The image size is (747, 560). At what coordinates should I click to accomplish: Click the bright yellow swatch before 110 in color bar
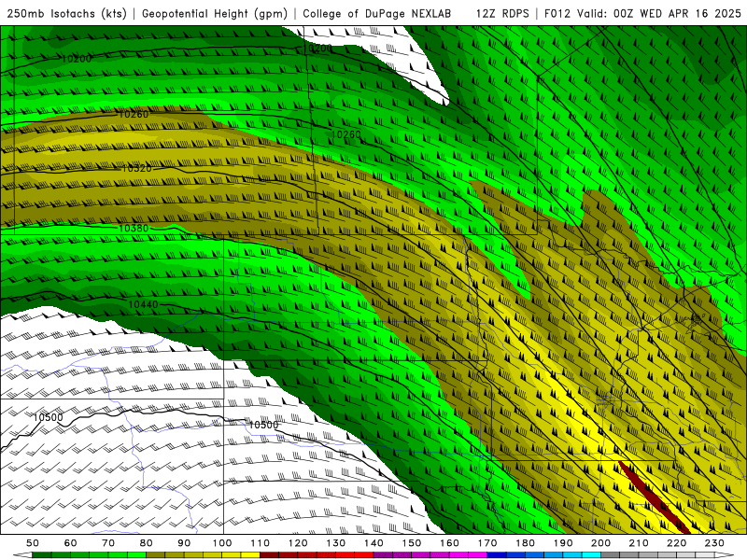250,554
